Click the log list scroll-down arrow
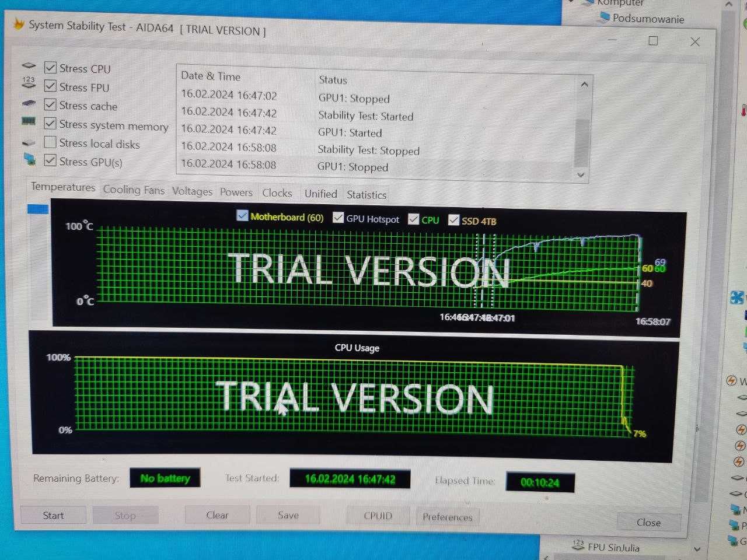747x560 pixels. (x=581, y=174)
